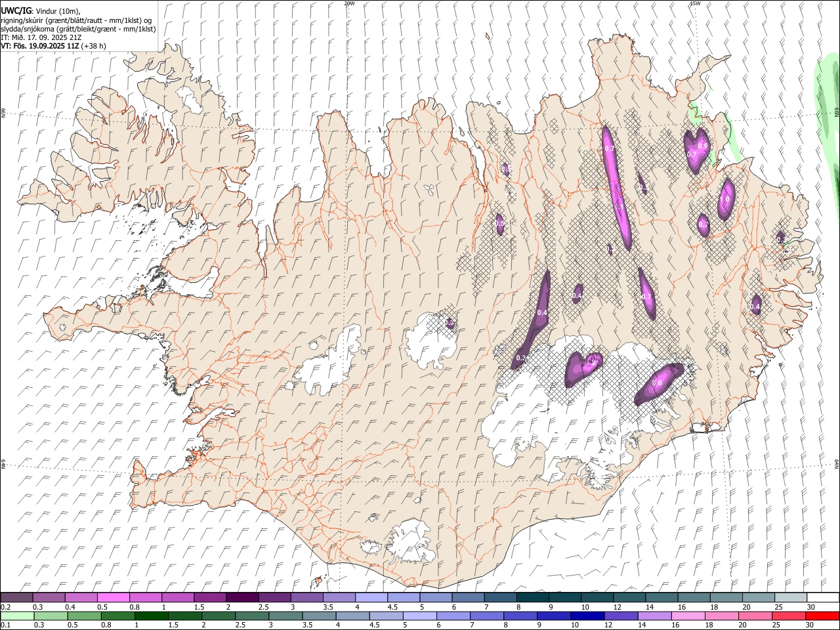The image size is (840, 630).
Task: Select bright pink top-row swatch between 0.5 and 0.8
Action: (113, 597)
